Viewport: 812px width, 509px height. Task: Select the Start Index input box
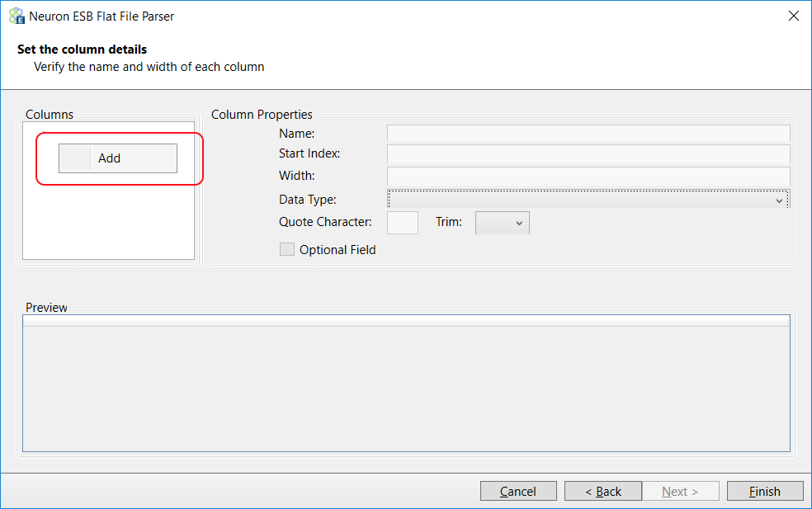point(588,153)
